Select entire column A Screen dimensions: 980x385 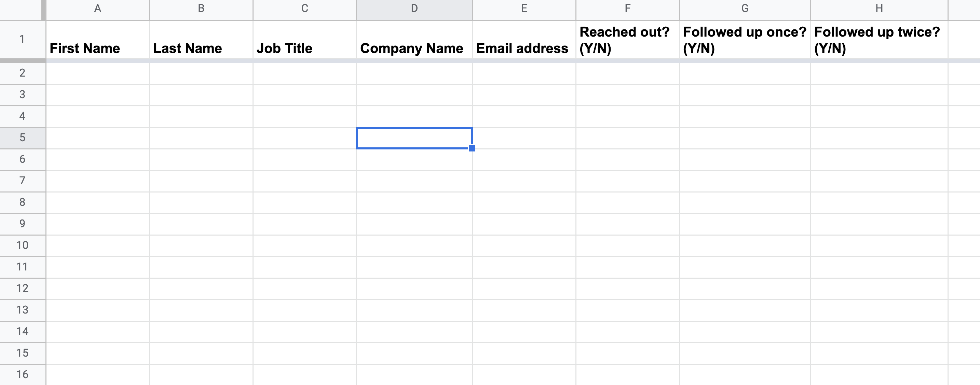point(97,9)
